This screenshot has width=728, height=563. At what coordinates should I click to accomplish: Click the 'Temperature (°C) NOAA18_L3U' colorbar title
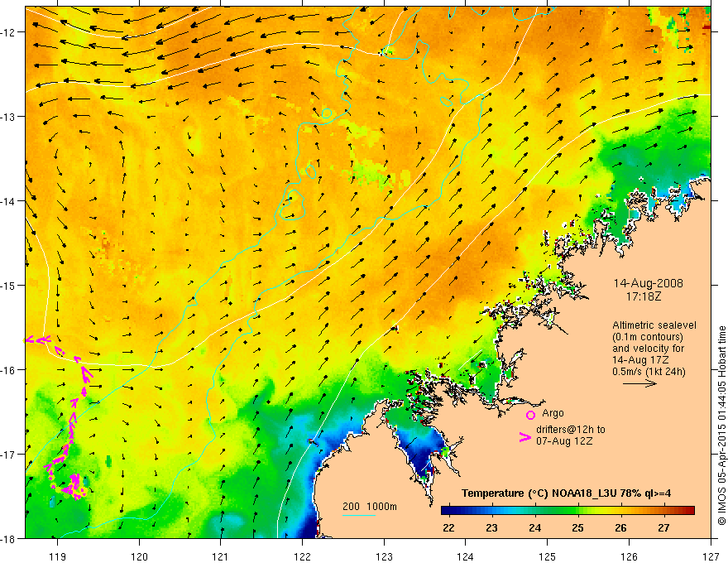[x=539, y=493]
